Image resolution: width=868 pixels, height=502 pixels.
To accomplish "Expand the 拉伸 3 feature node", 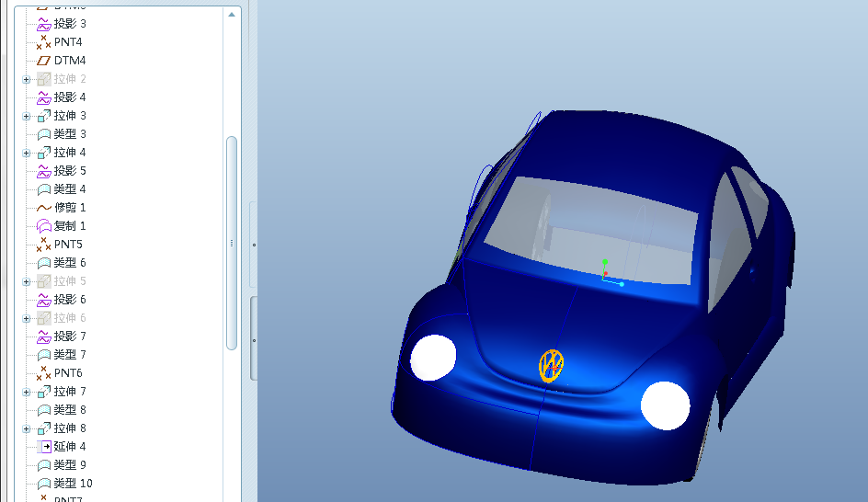I will (26, 116).
